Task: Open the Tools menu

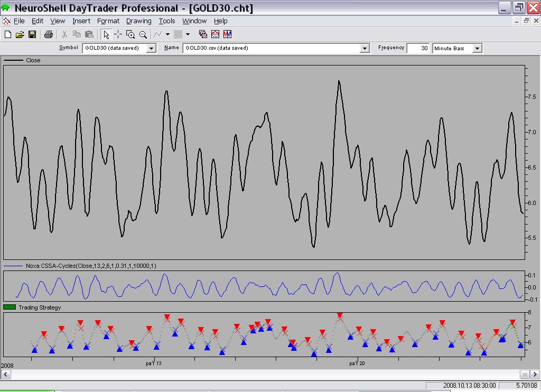Action: (x=167, y=21)
